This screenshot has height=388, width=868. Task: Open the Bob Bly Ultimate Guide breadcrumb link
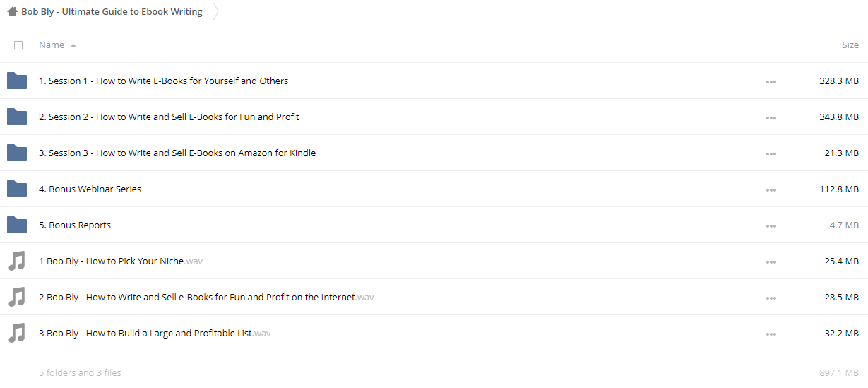(x=112, y=11)
